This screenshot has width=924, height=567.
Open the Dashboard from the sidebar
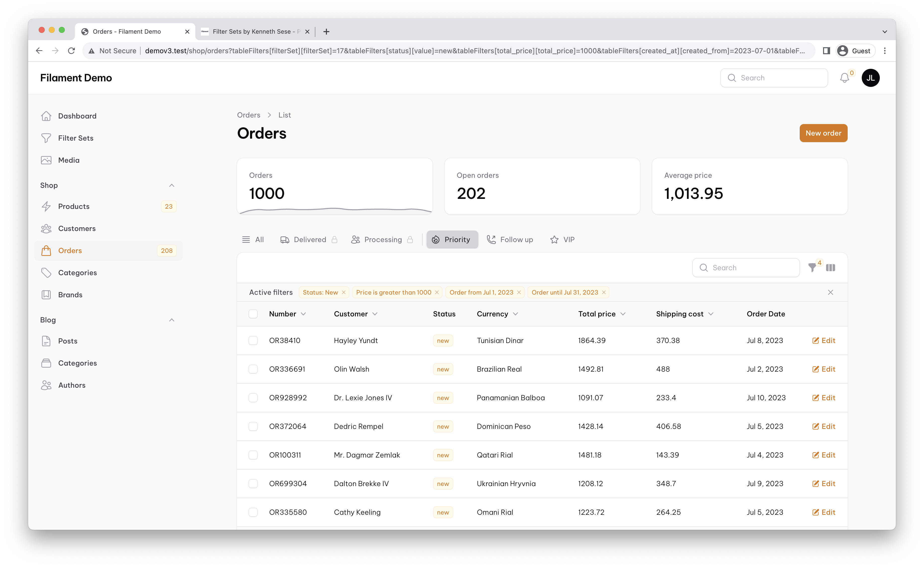(x=77, y=116)
